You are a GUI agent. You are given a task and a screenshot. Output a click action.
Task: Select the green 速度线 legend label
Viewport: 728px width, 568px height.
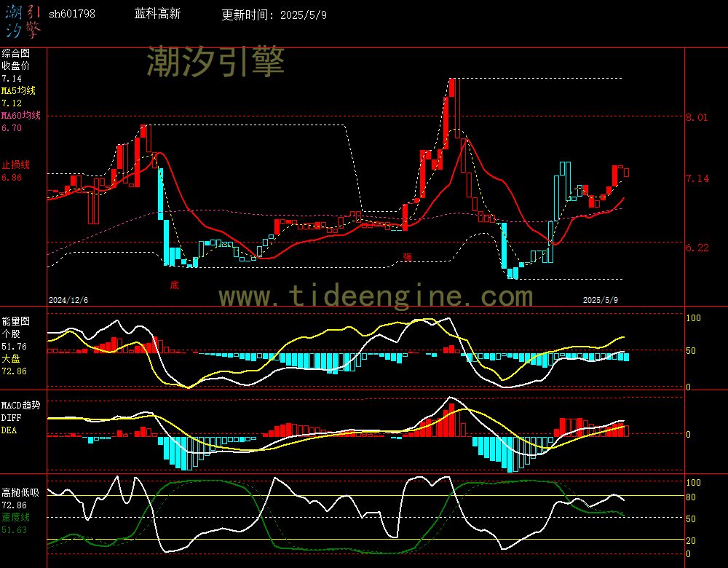16,517
